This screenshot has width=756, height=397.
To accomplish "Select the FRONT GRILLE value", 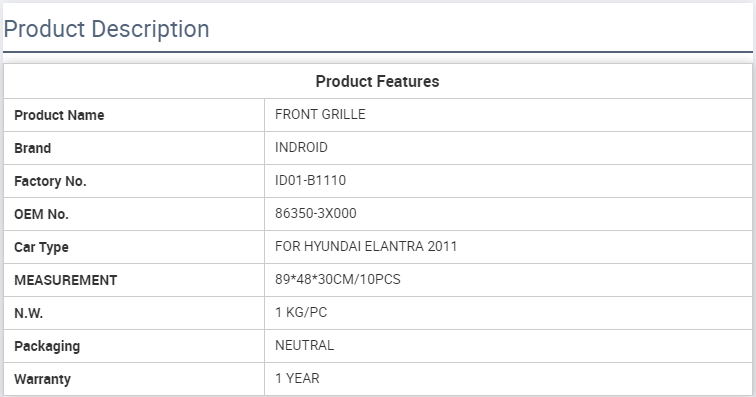I will (320, 114).
